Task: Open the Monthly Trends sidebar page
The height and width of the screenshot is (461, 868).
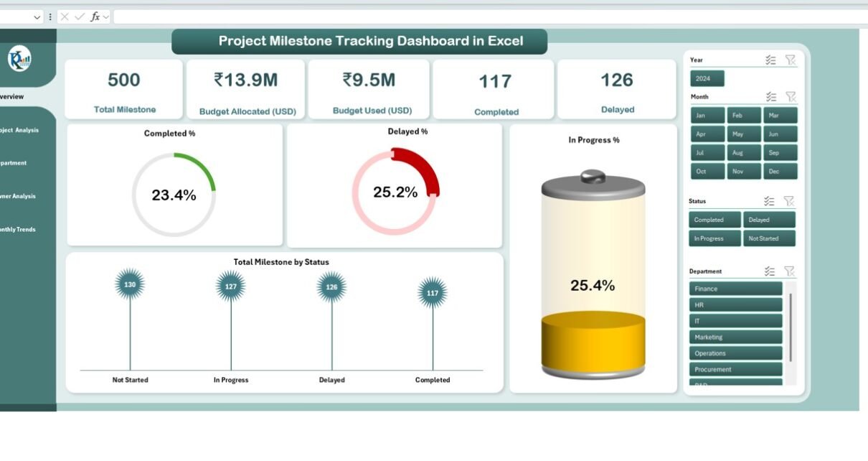Action: 18,230
